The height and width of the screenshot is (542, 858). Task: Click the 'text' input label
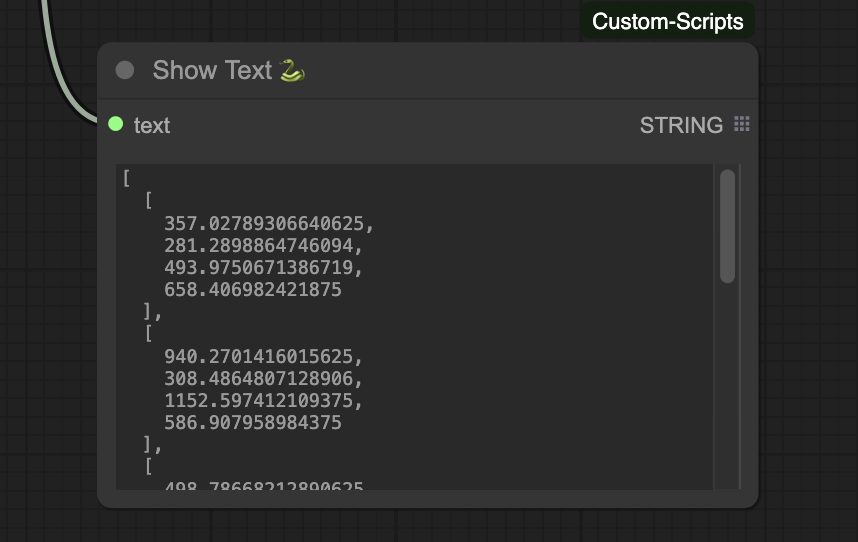tap(152, 125)
